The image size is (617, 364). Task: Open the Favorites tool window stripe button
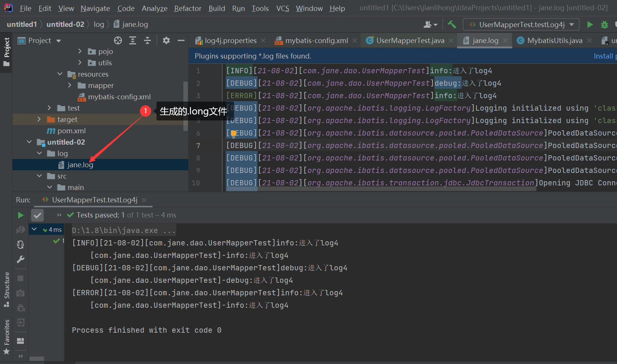pyautogui.click(x=6, y=337)
